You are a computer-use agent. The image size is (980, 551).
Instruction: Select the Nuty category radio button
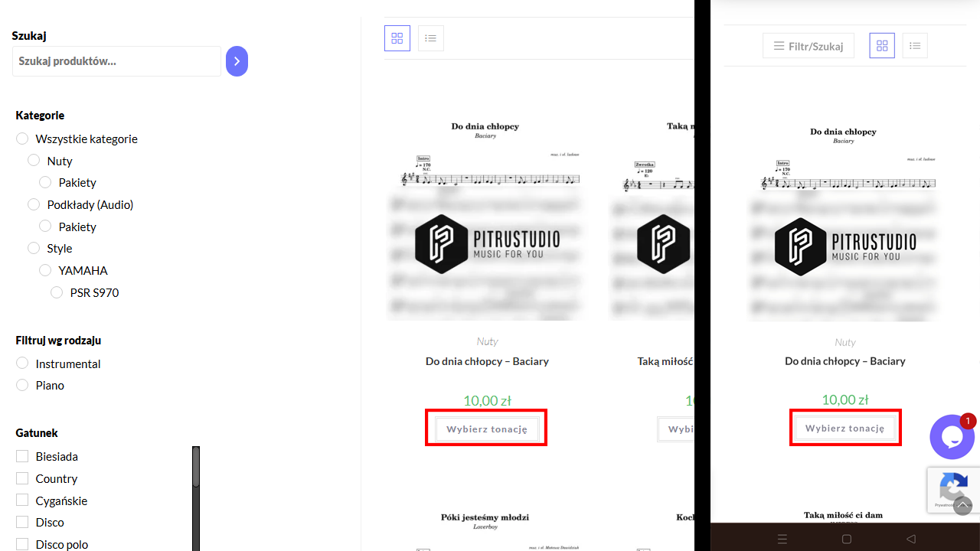34,161
